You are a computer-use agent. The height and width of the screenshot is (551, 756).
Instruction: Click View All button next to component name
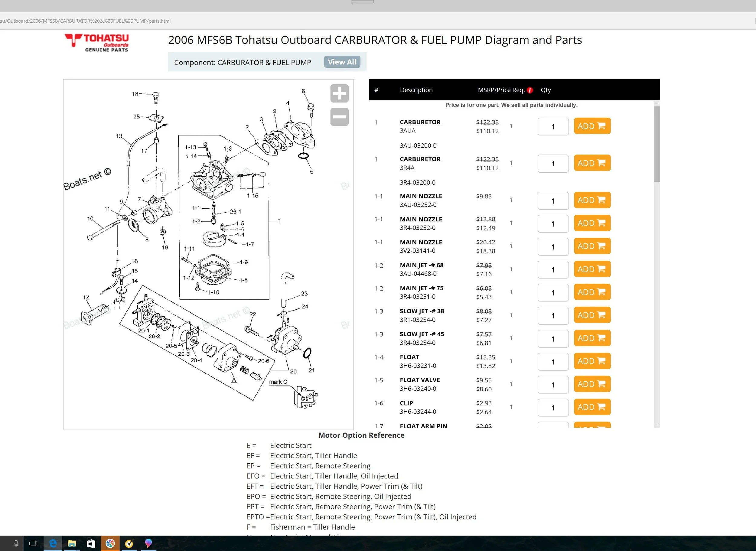tap(342, 62)
